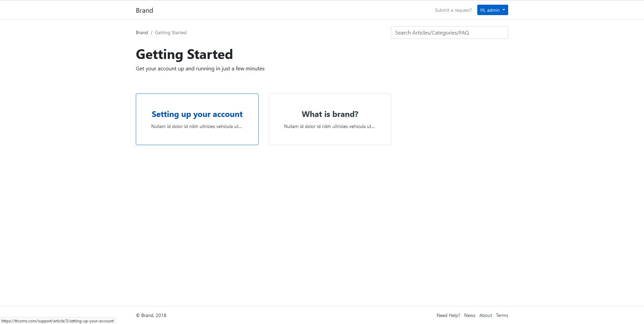Click the Need Help? footer link
The width and height of the screenshot is (644, 324).
[448, 315]
